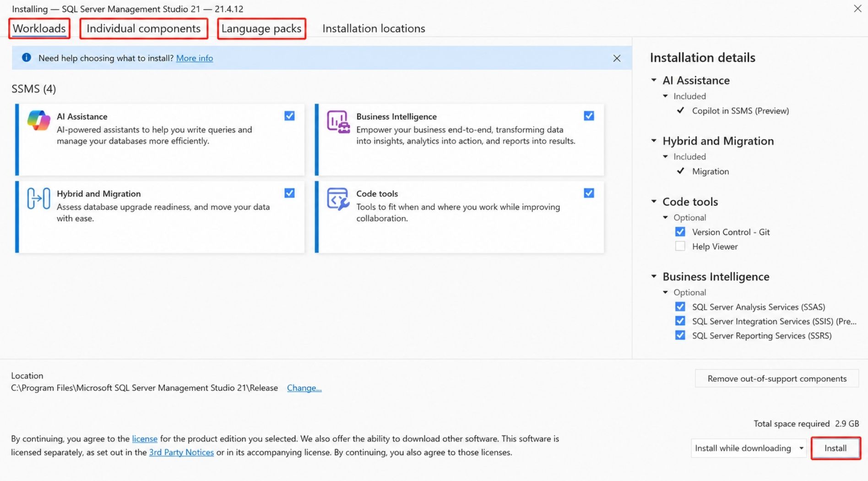
Task: Select the Code tools card title
Action: pyautogui.click(x=377, y=194)
